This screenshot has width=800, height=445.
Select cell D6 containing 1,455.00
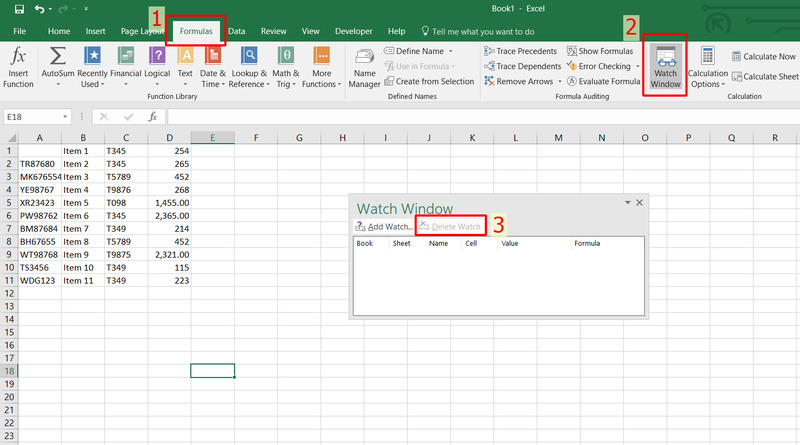pos(169,202)
